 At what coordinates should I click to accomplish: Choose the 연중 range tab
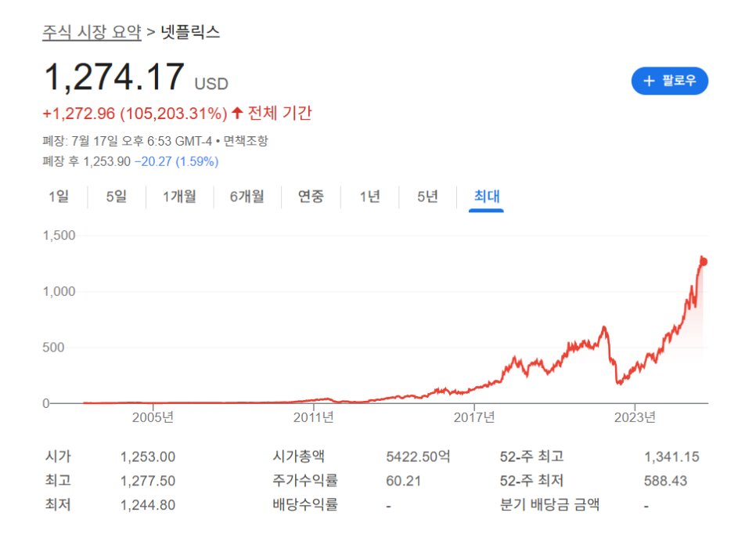pyautogui.click(x=311, y=197)
